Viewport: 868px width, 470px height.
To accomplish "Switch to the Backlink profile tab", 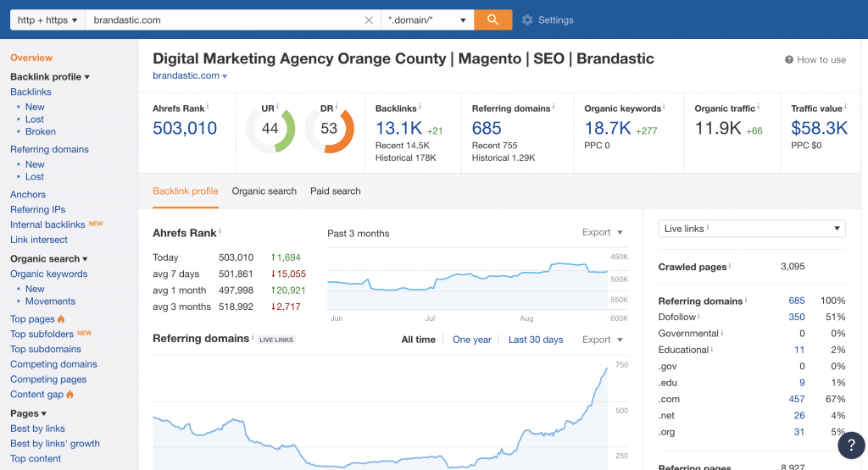I will click(x=186, y=191).
